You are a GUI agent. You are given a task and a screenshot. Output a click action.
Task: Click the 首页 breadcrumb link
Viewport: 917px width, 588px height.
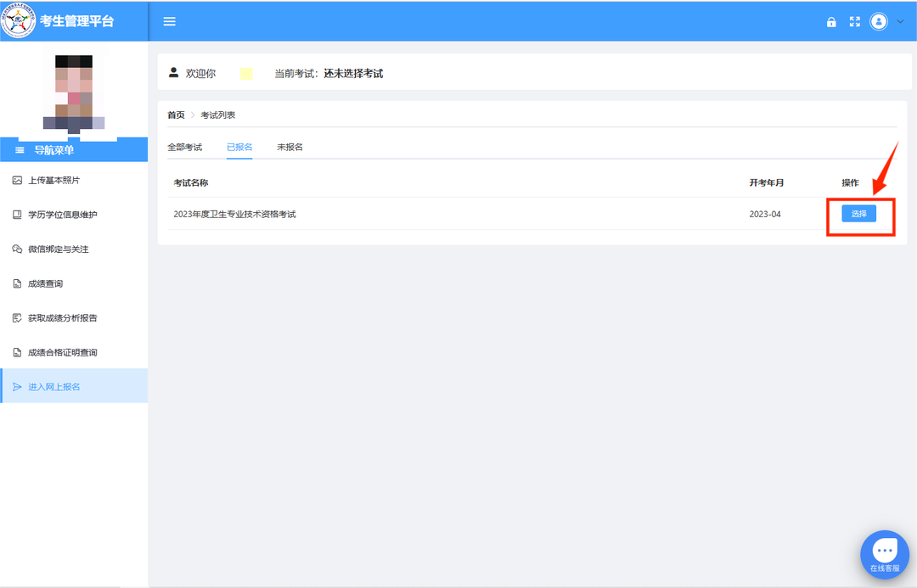(176, 115)
